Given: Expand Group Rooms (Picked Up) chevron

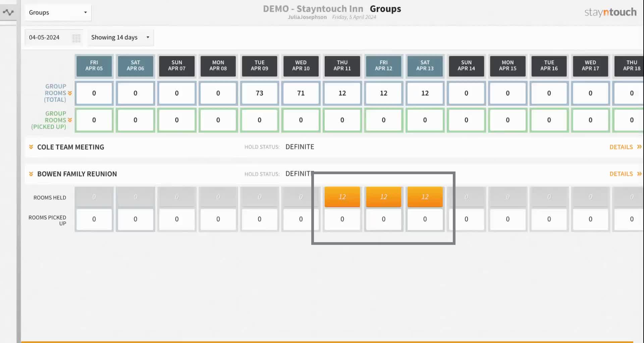Looking at the screenshot, I should 70,120.
